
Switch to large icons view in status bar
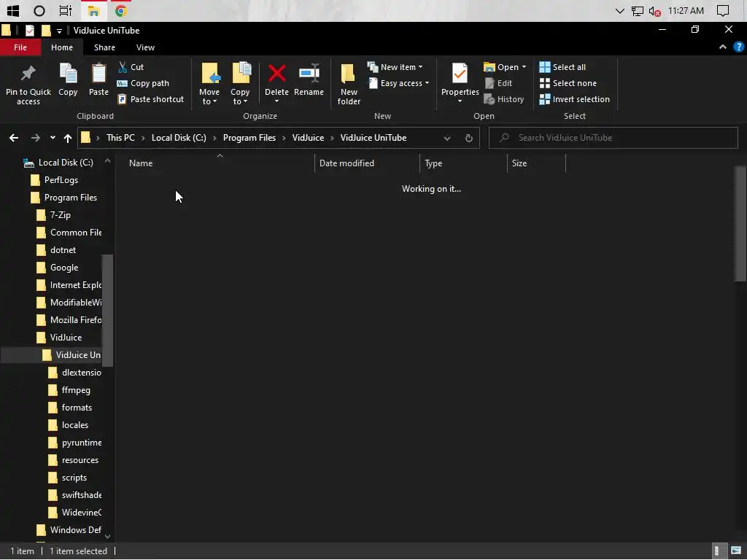pyautogui.click(x=736, y=551)
